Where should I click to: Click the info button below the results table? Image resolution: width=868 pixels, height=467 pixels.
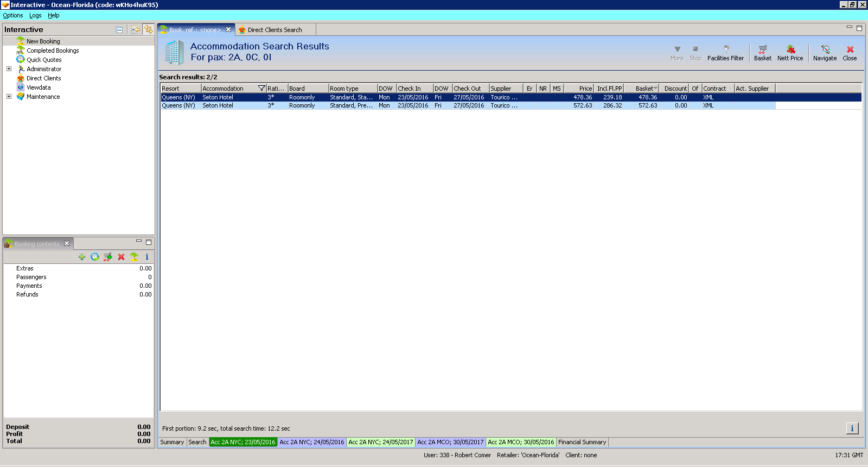[852, 428]
